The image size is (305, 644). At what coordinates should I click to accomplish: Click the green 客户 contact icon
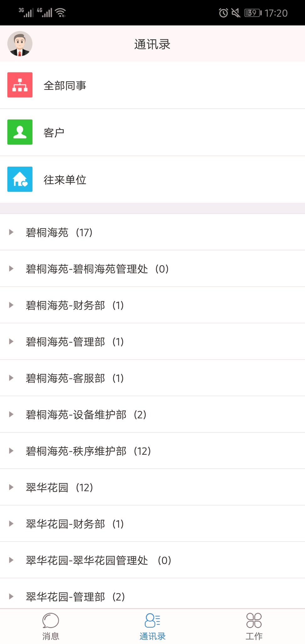click(x=20, y=132)
